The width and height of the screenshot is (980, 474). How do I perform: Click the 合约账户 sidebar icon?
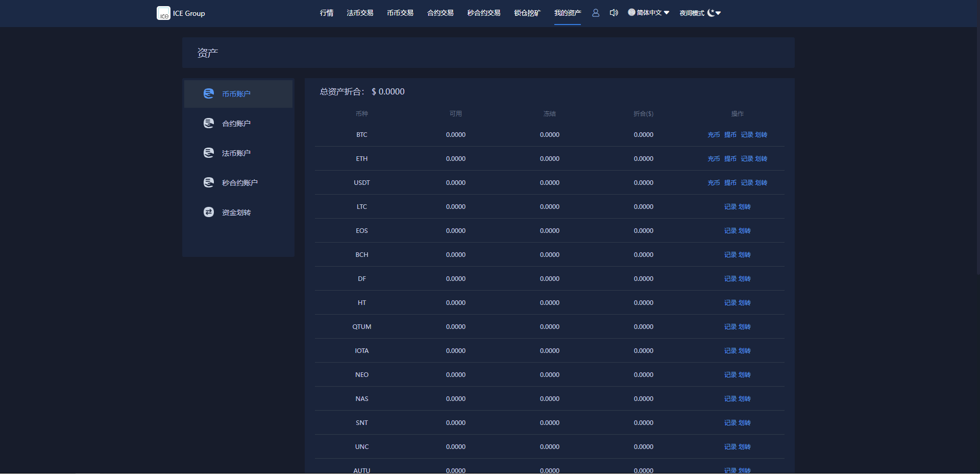tap(209, 123)
